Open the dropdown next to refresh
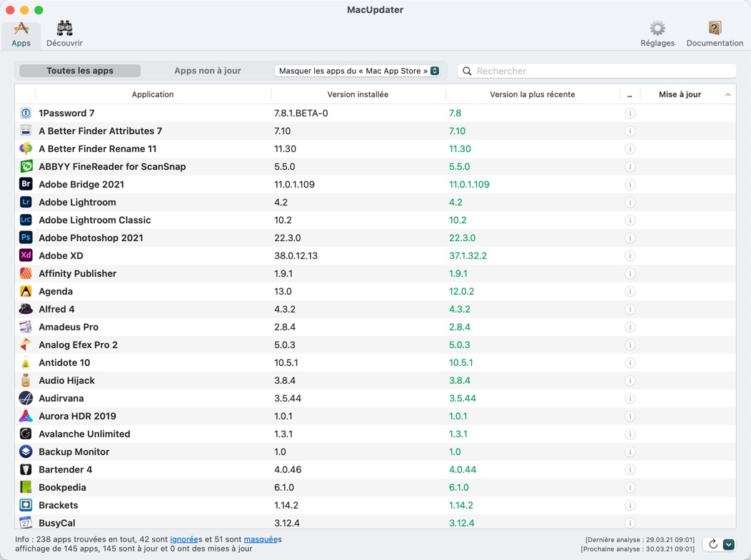Image resolution: width=751 pixels, height=560 pixels. point(728,544)
